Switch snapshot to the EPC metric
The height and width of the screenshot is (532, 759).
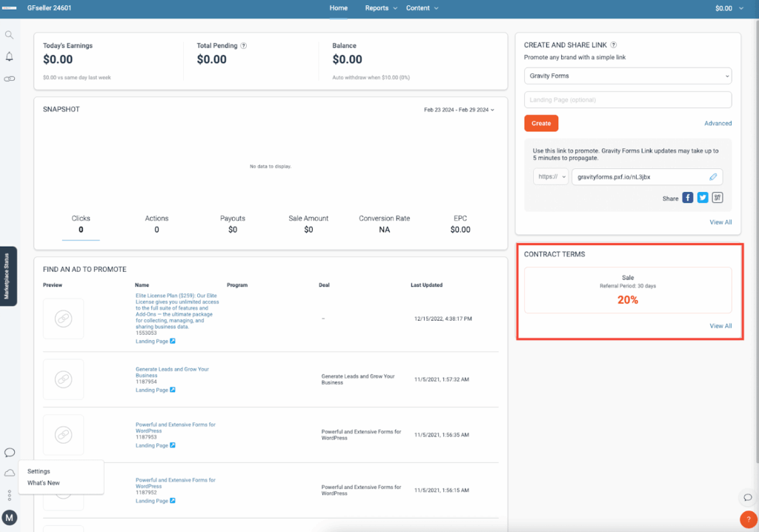(x=460, y=224)
